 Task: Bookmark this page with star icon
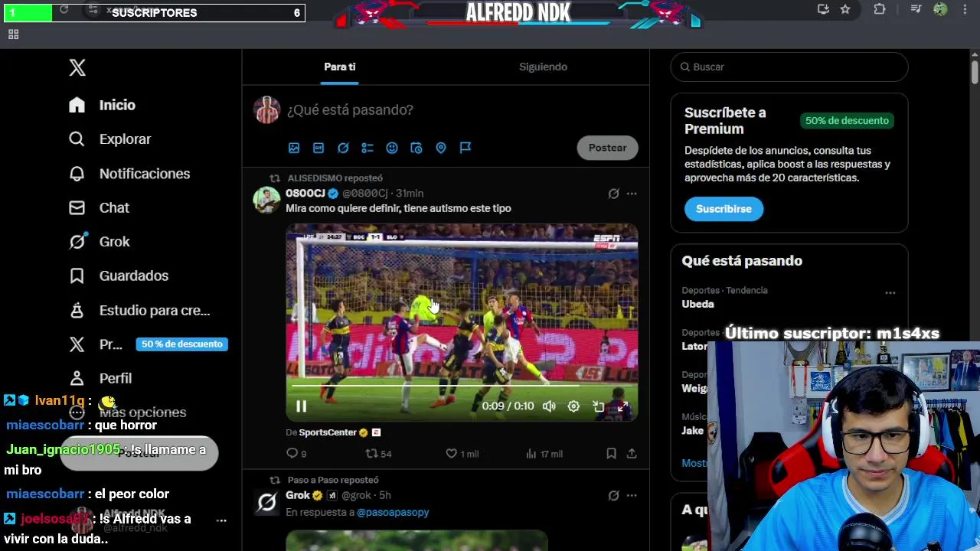845,9
